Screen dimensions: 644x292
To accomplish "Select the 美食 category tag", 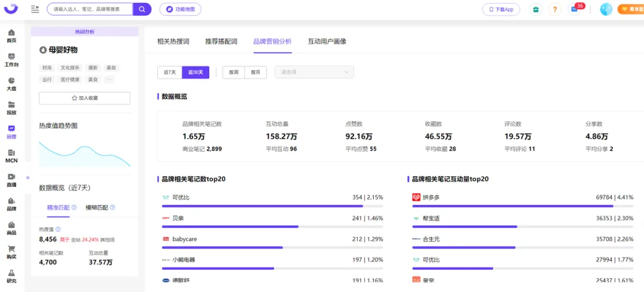I will pos(93,80).
